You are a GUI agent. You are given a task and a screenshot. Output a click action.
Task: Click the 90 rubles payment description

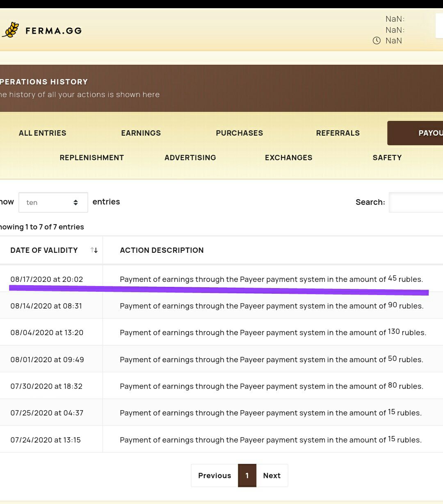(x=272, y=306)
